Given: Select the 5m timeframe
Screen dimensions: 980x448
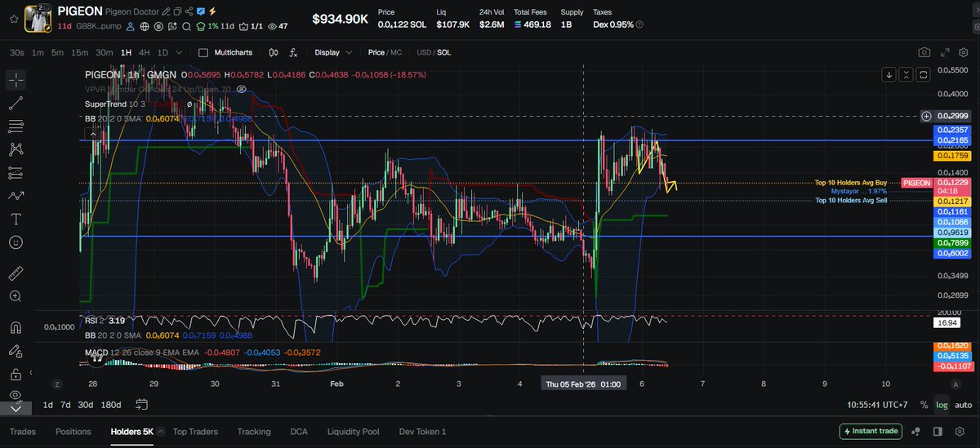Looking at the screenshot, I should pyautogui.click(x=57, y=52).
